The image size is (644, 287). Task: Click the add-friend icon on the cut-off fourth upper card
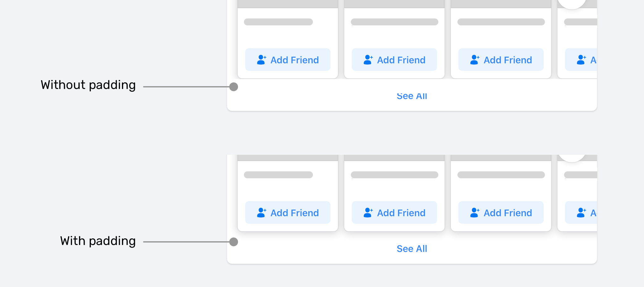[x=581, y=60]
